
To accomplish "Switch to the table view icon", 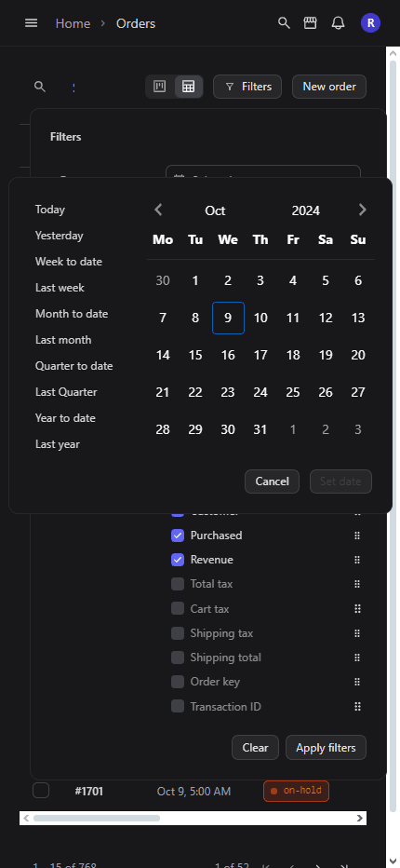I will tap(189, 87).
